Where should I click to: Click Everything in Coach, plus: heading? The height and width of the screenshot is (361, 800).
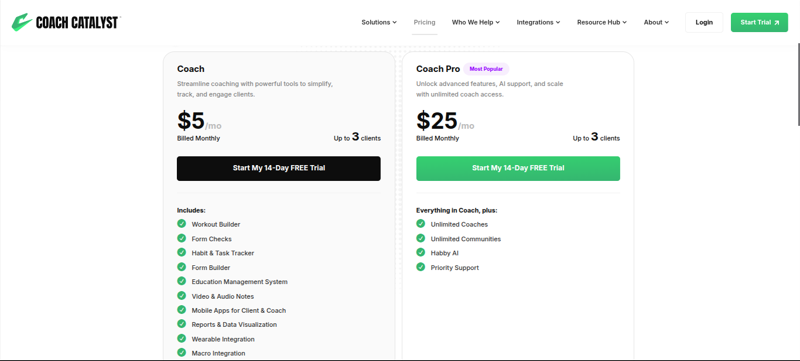457,210
